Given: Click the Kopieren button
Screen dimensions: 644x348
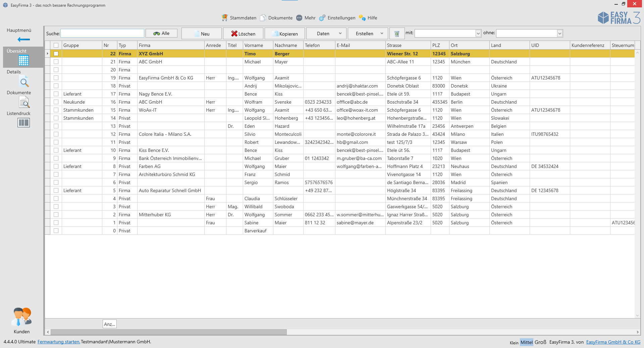Looking at the screenshot, I should (x=284, y=34).
